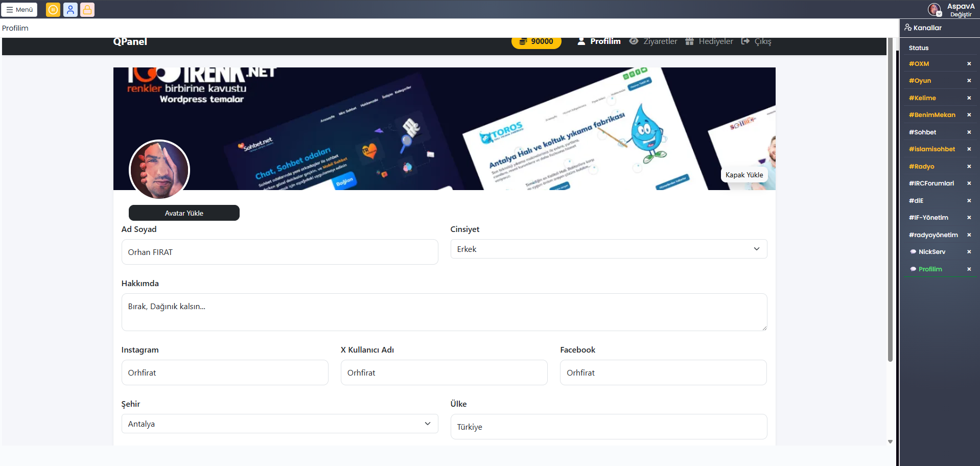
Task: Click the pink lock icon in top bar
Action: [87, 10]
